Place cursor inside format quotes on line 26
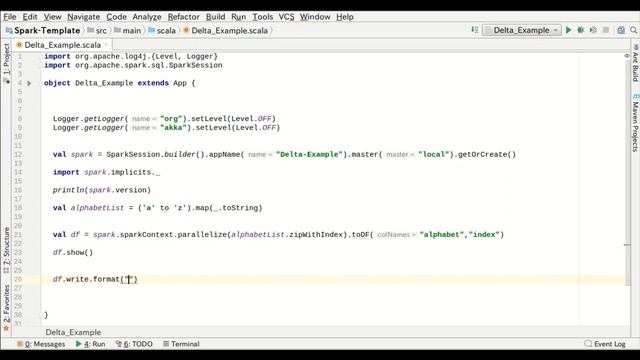 [129, 280]
